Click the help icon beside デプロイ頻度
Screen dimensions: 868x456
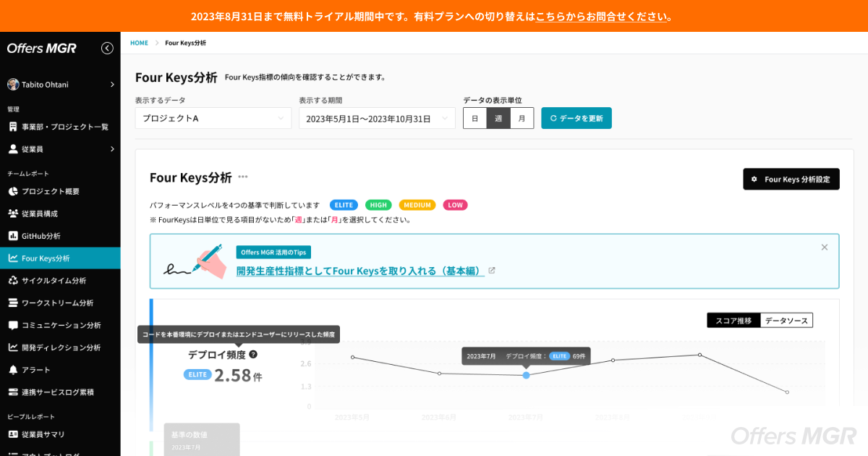click(253, 354)
